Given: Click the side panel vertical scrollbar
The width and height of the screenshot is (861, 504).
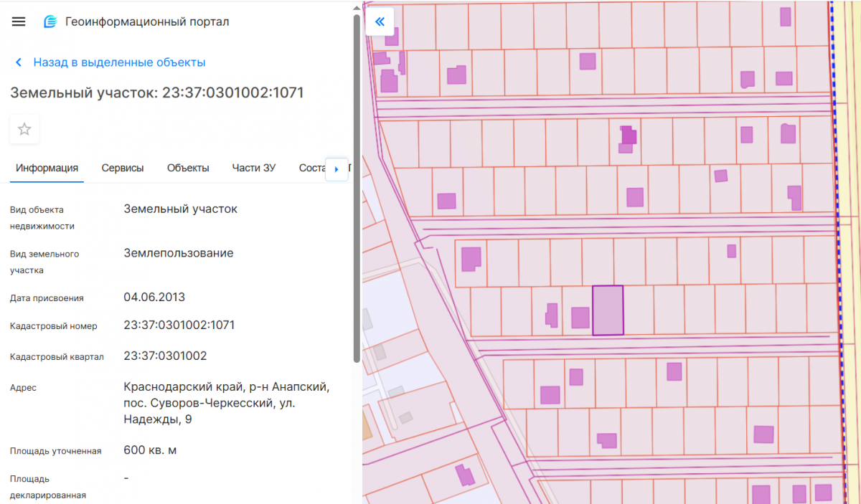Looking at the screenshot, I should tap(357, 186).
